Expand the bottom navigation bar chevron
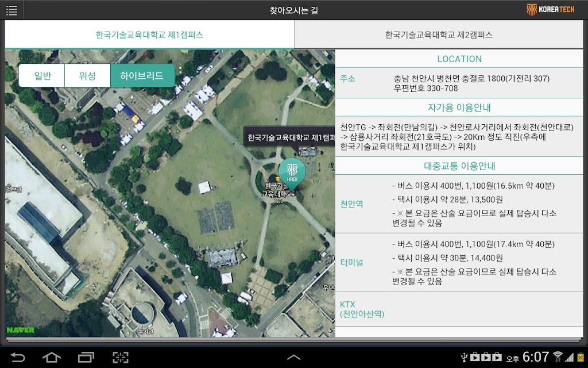 293,357
